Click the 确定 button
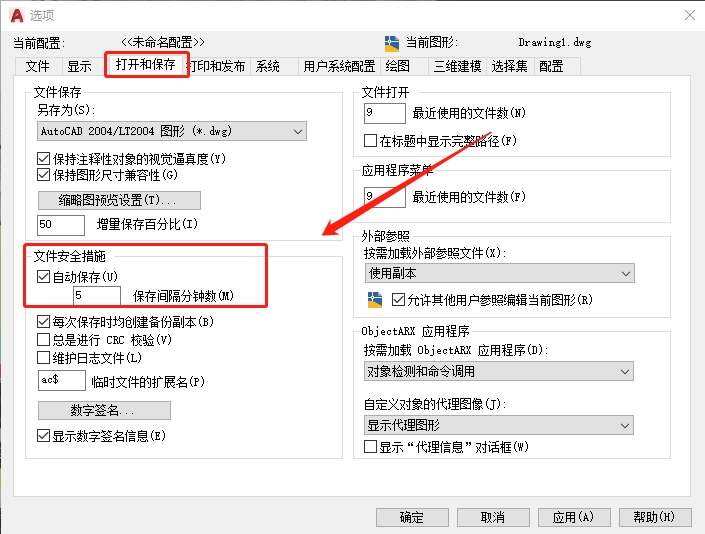This screenshot has width=705, height=534. (x=412, y=517)
